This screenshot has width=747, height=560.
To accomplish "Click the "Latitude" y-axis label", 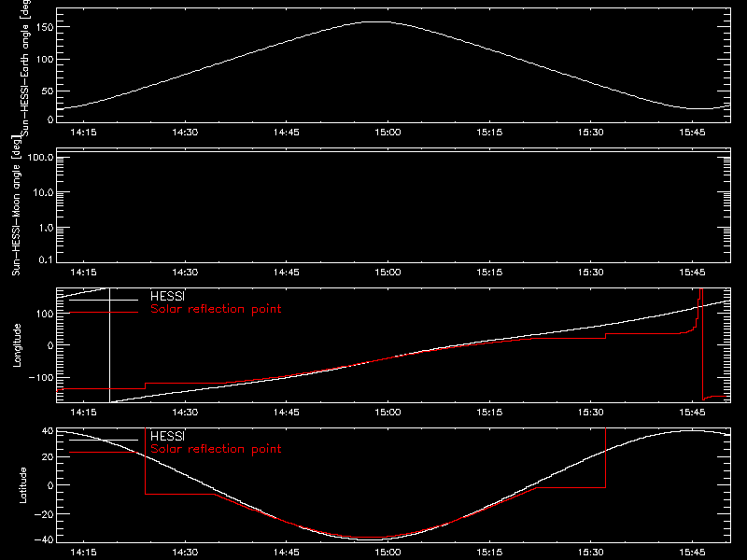I will pos(22,485).
